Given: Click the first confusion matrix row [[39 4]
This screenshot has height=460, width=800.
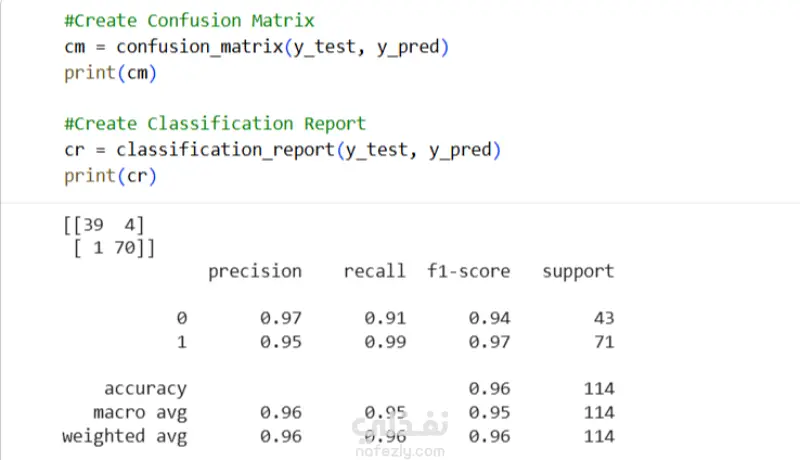Looking at the screenshot, I should pos(104,227).
